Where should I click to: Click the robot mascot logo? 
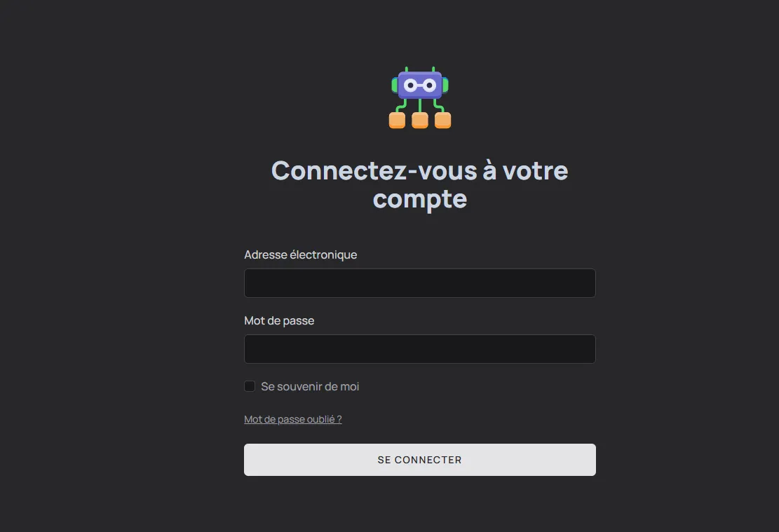420,98
